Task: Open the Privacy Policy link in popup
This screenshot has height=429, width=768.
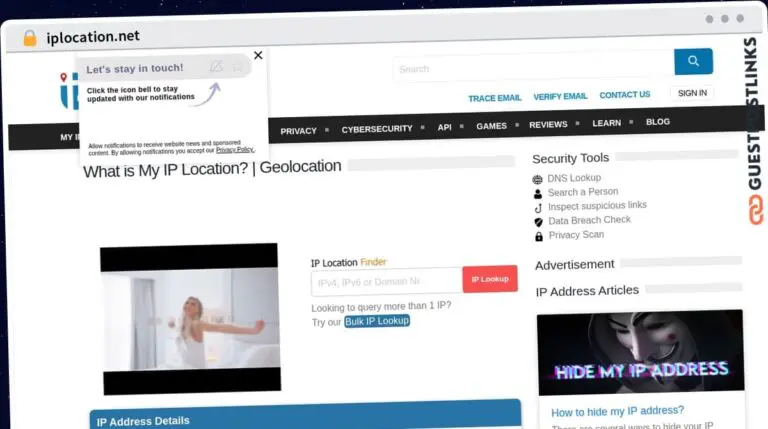Action: tap(235, 150)
